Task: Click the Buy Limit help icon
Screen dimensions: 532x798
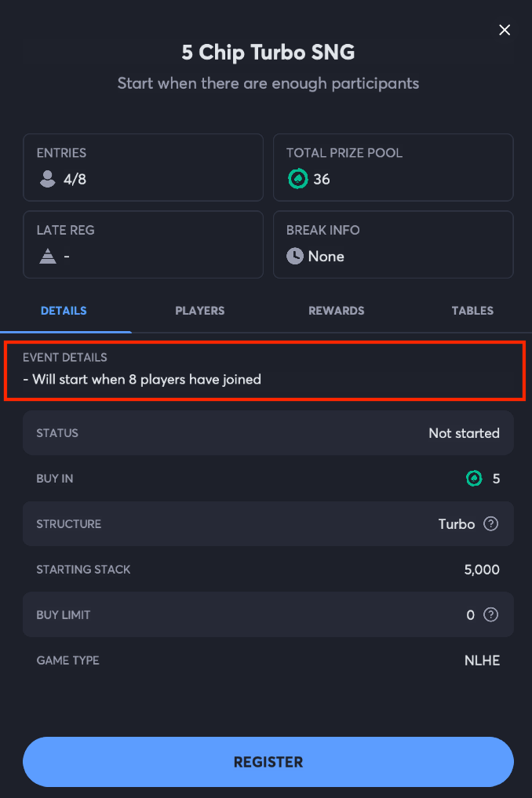Action: pos(491,615)
